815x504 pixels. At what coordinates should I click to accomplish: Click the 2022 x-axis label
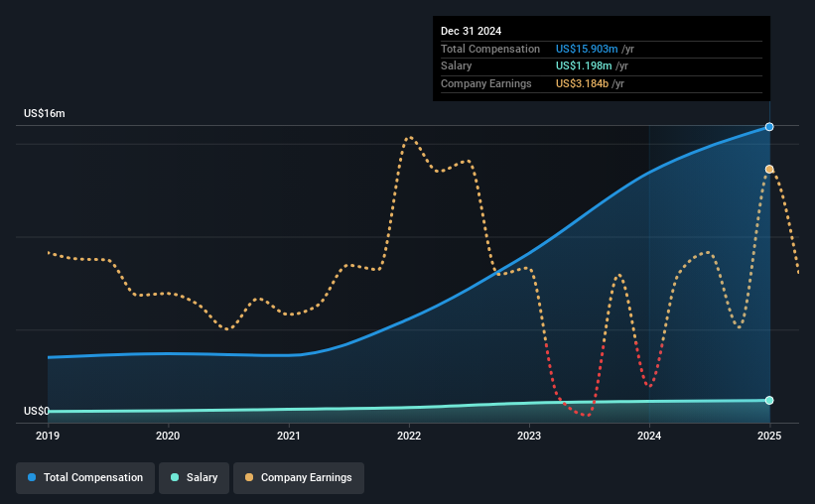point(409,436)
